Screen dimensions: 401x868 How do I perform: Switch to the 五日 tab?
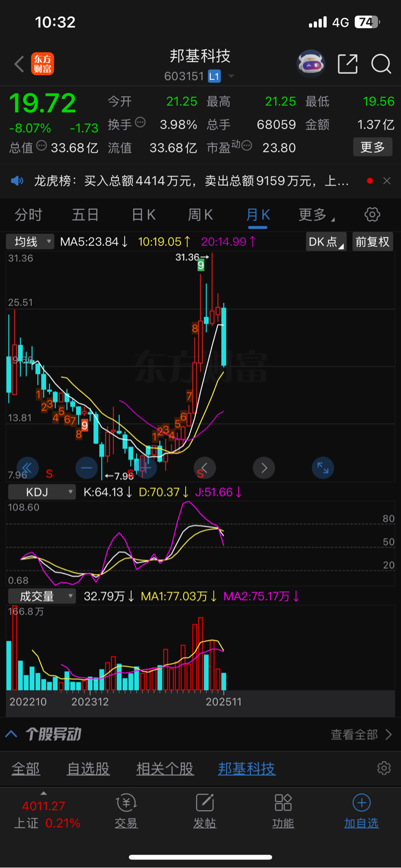86,215
